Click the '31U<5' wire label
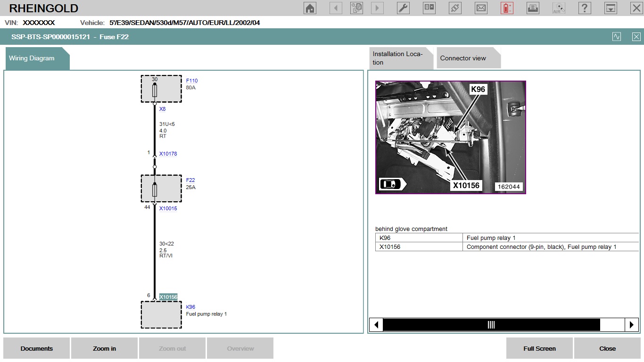Screen dimensions: 644x362 (x=167, y=124)
